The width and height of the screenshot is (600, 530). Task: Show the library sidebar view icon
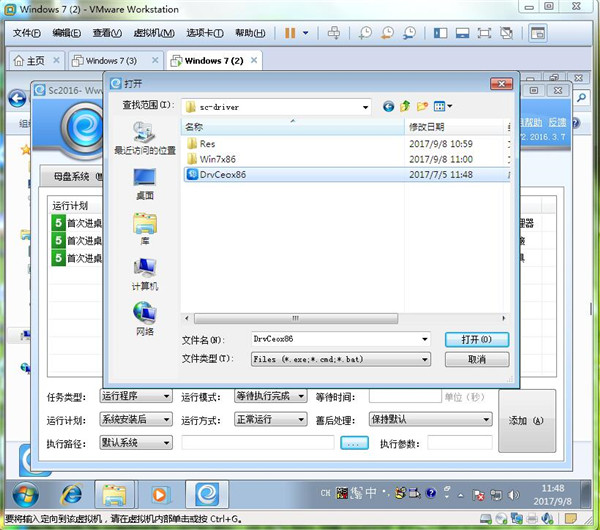click(x=440, y=33)
